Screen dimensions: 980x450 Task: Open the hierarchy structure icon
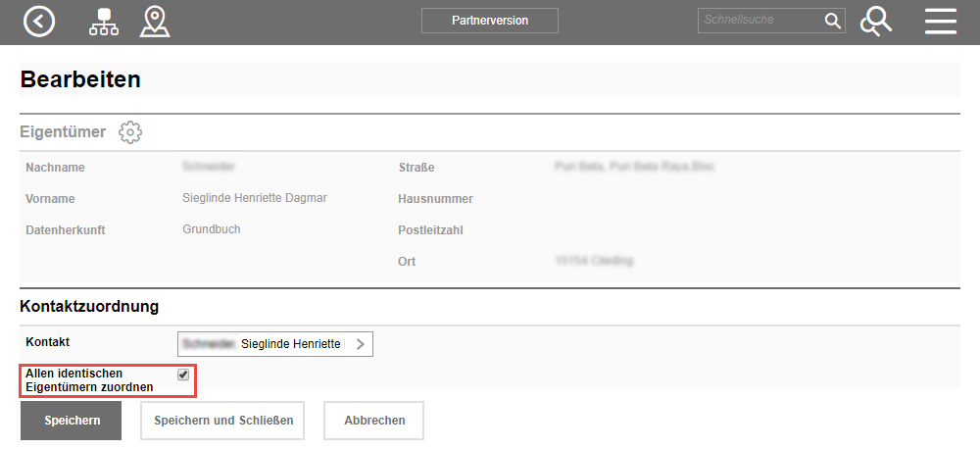(102, 22)
